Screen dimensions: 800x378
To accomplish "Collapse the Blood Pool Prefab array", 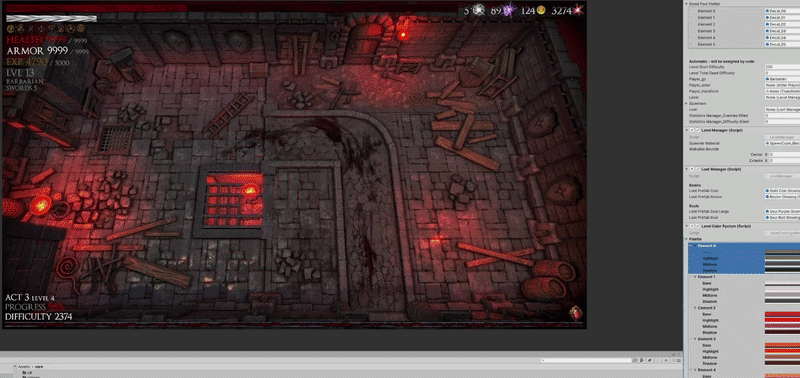I will pos(687,4).
